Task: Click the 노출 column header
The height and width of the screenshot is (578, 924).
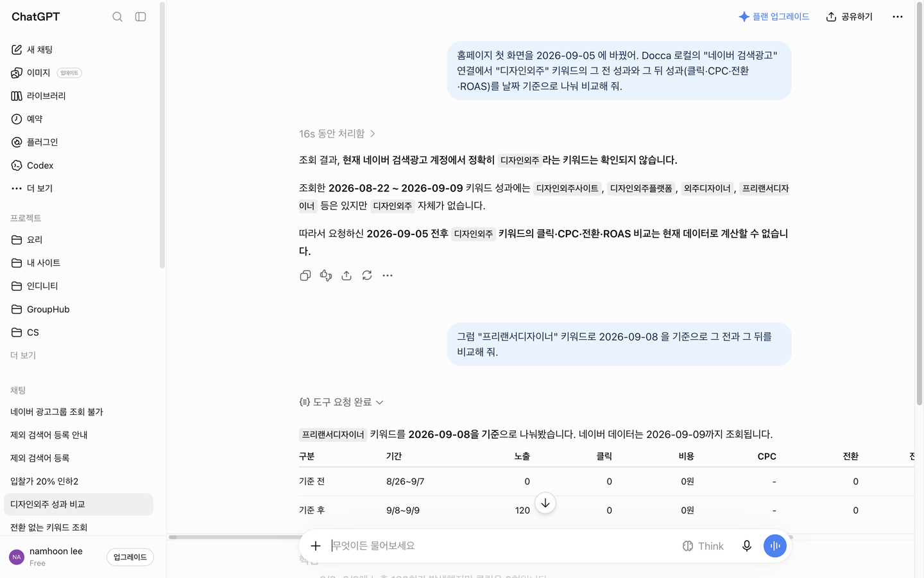Action: point(522,456)
